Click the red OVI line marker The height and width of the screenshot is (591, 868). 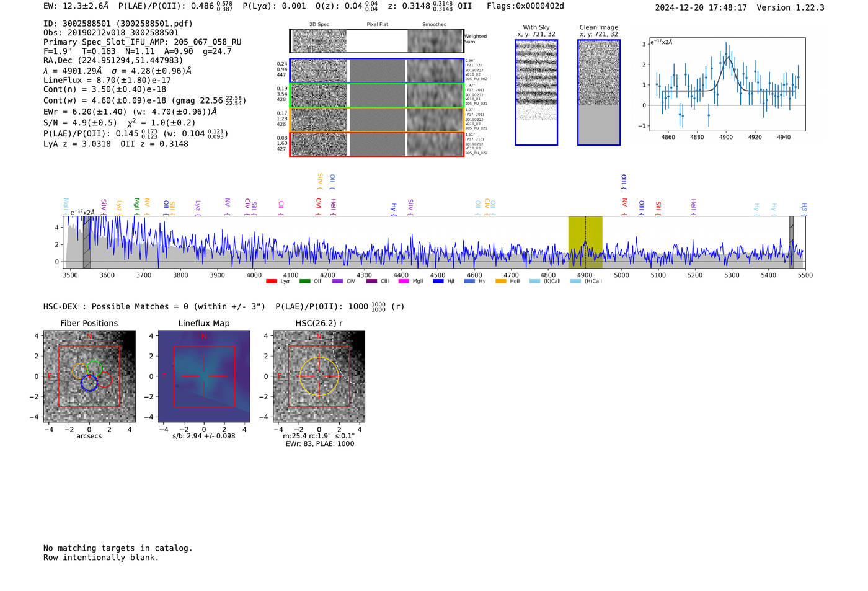tap(319, 207)
